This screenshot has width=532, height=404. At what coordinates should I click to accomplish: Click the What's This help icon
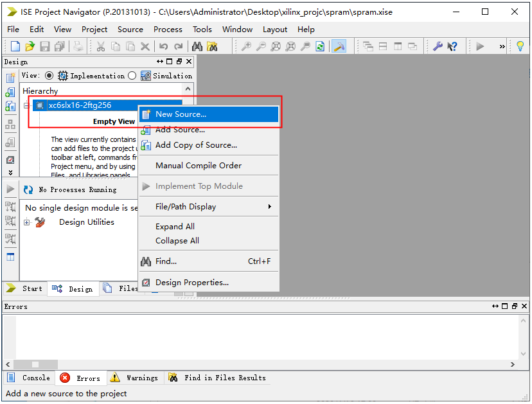click(x=452, y=46)
